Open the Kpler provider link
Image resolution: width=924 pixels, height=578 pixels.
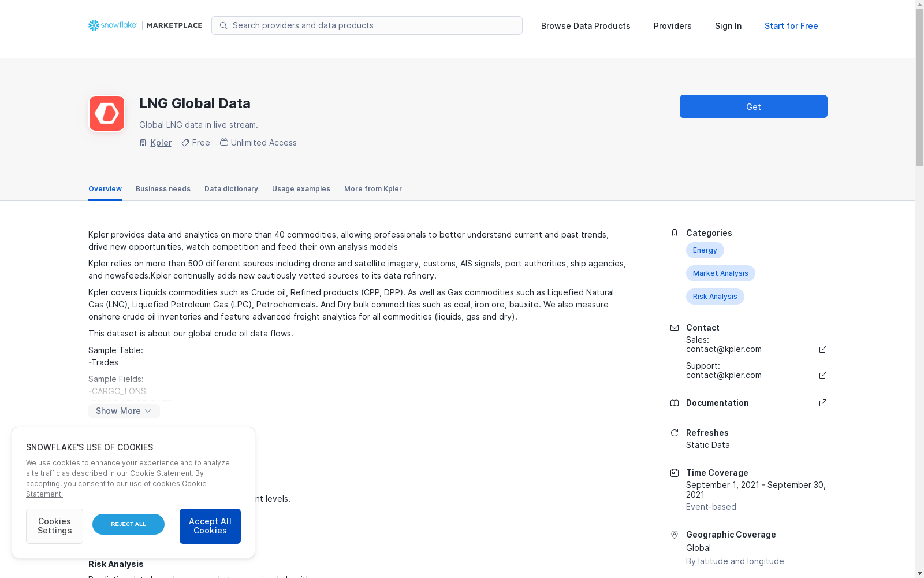coord(161,143)
